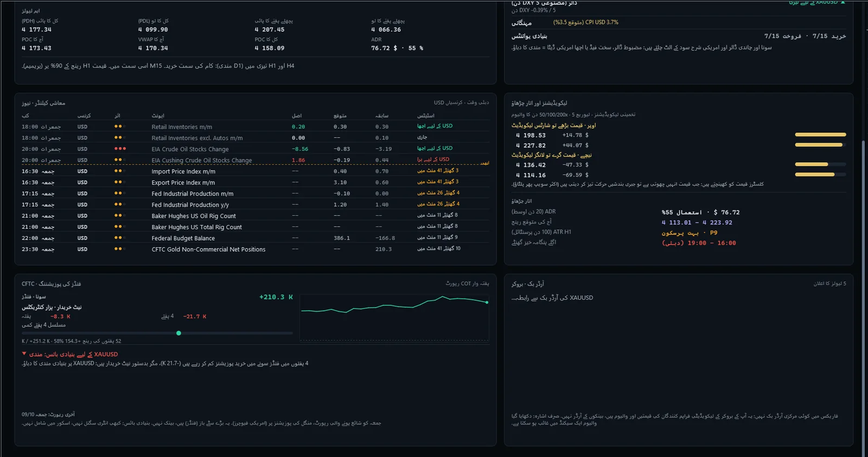Click the CFTC net positions sparkline chart
The height and width of the screenshot is (457, 868).
point(394,317)
